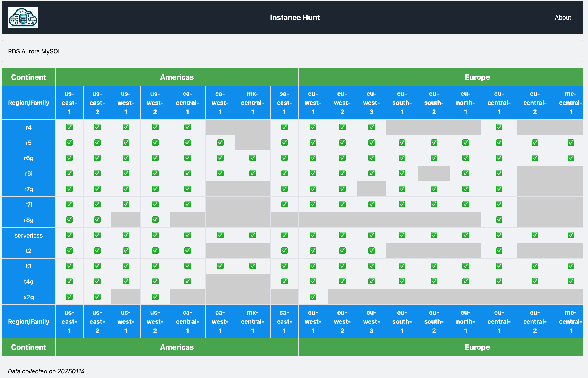Click the Instance Hunt title
Viewport: 588px width, 378px height.
(x=295, y=17)
